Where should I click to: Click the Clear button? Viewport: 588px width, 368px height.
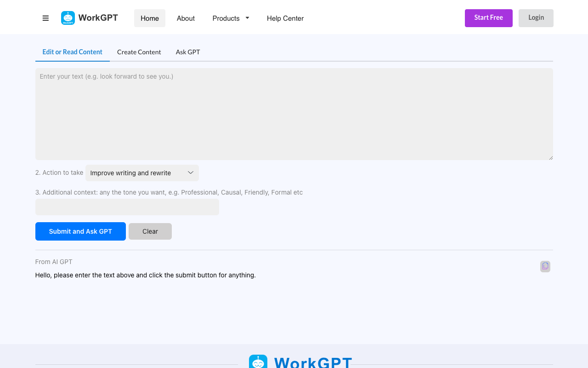click(150, 231)
